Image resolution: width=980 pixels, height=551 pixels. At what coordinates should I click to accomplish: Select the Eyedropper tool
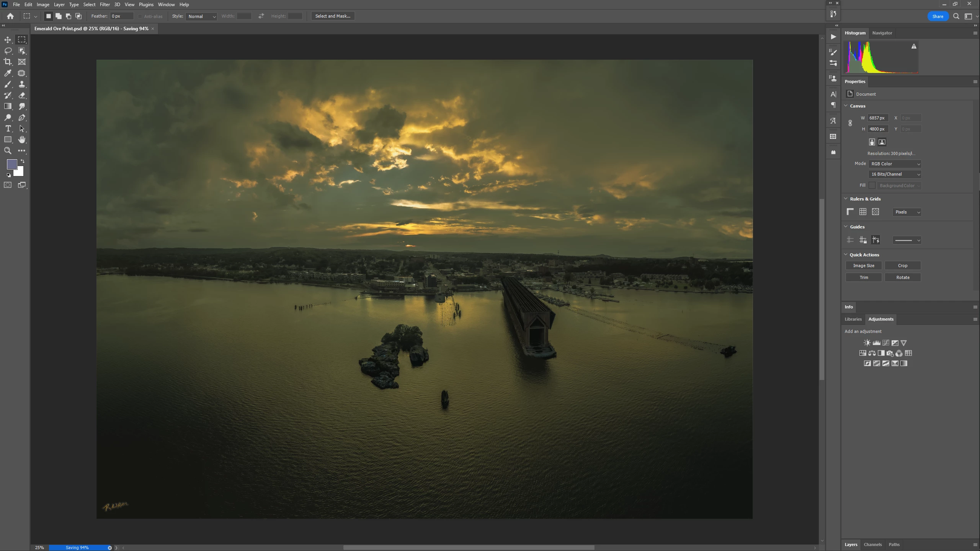tap(8, 73)
